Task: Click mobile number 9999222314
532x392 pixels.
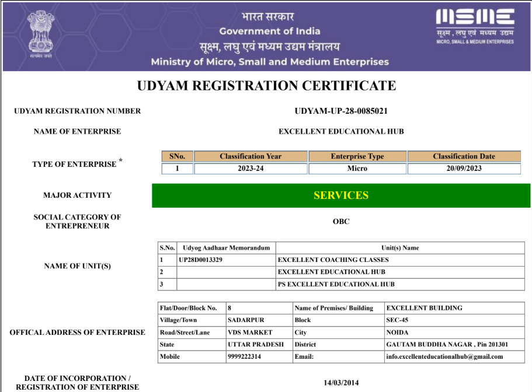Action: click(244, 356)
